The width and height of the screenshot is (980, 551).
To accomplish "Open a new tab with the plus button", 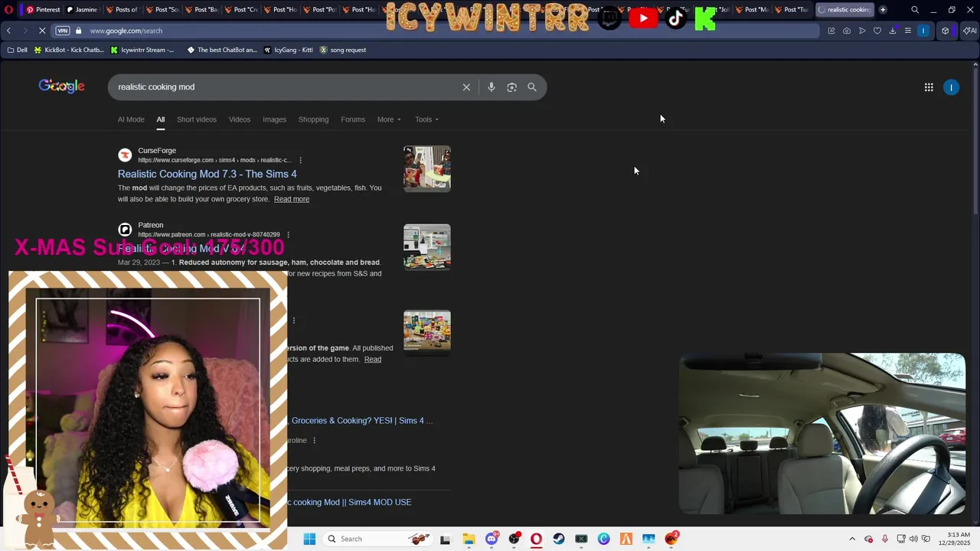I will [x=883, y=10].
